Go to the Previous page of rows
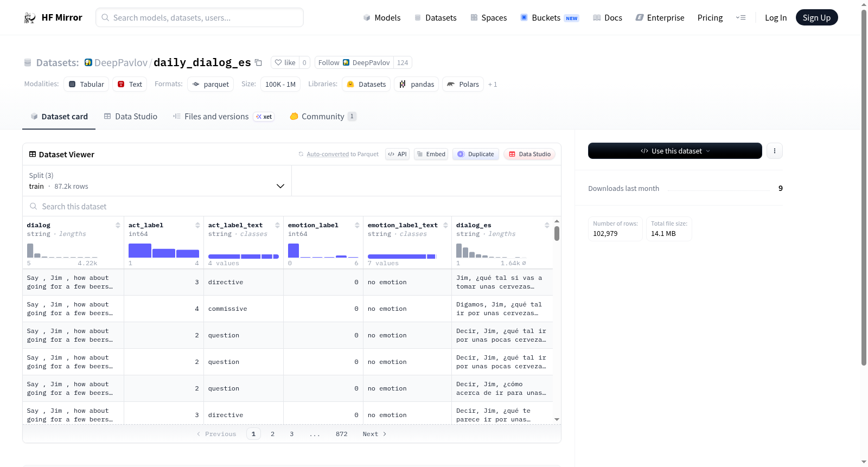Viewport: 868px width, 467px height. [216, 434]
